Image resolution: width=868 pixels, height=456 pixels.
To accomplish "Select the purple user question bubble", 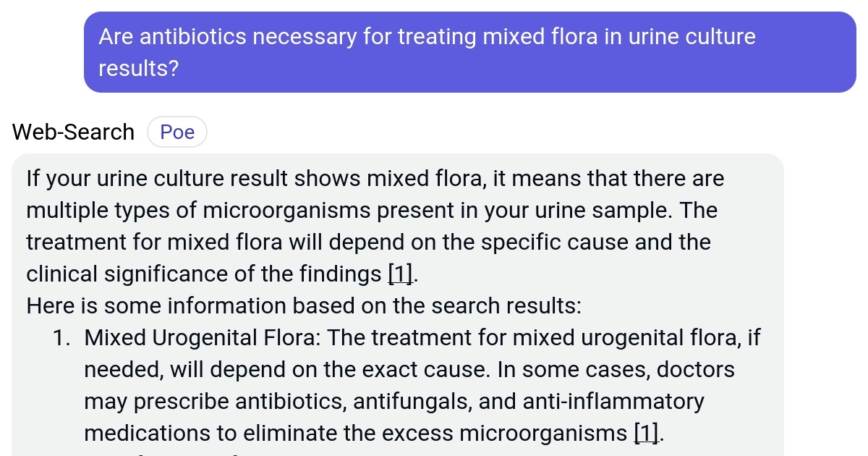I will (470, 52).
